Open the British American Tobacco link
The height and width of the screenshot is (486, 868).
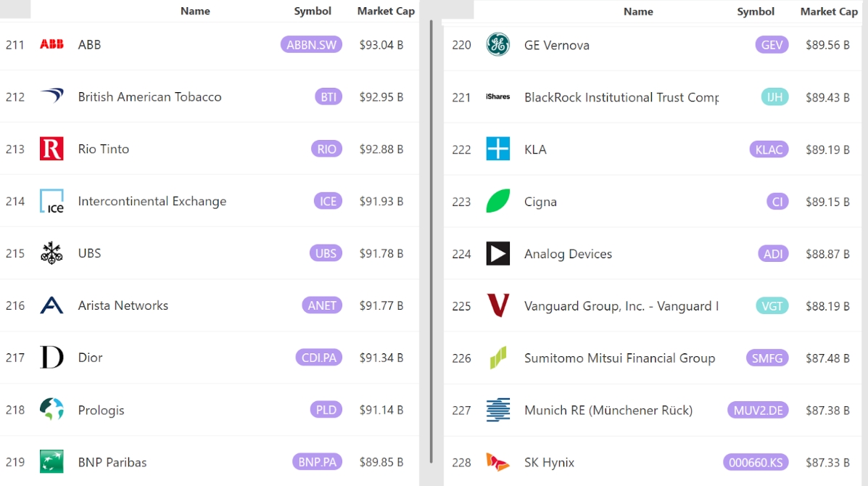(x=149, y=96)
